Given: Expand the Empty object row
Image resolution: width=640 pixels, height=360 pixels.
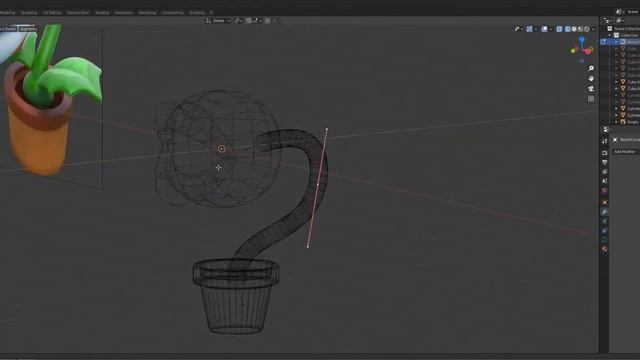Looking at the screenshot, I should 616,122.
